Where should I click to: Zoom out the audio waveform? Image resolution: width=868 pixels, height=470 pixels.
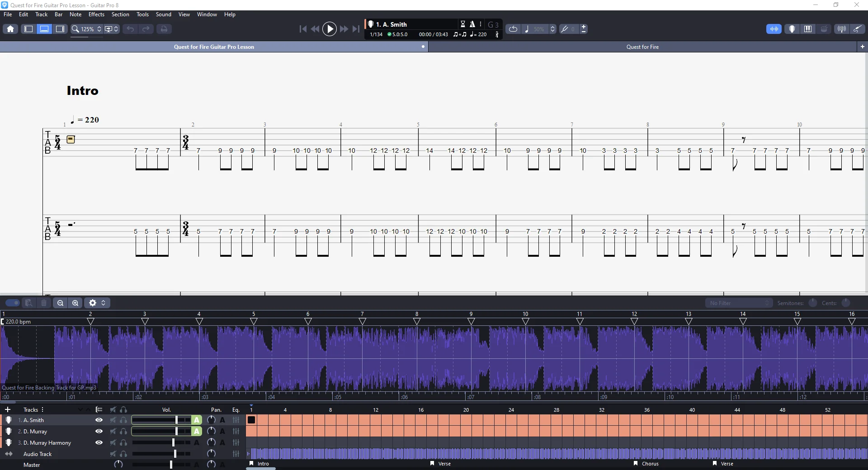(60, 303)
